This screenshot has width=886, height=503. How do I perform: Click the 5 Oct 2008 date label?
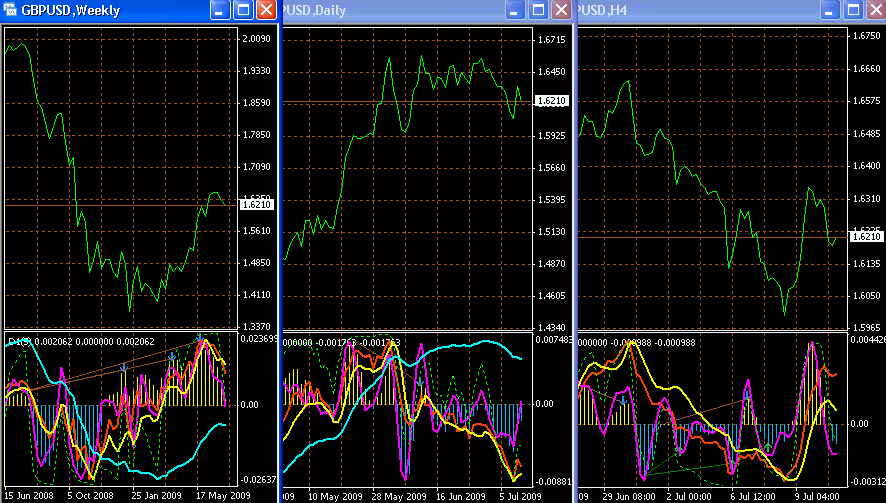90,496
